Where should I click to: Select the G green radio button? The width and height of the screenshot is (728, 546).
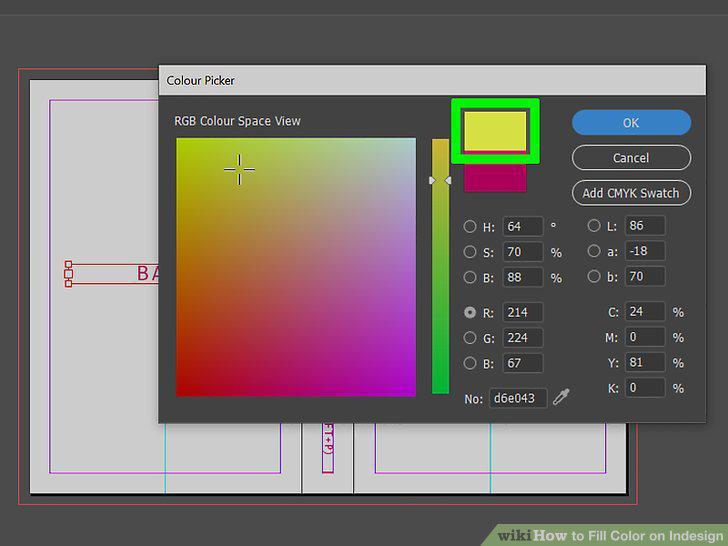click(470, 338)
